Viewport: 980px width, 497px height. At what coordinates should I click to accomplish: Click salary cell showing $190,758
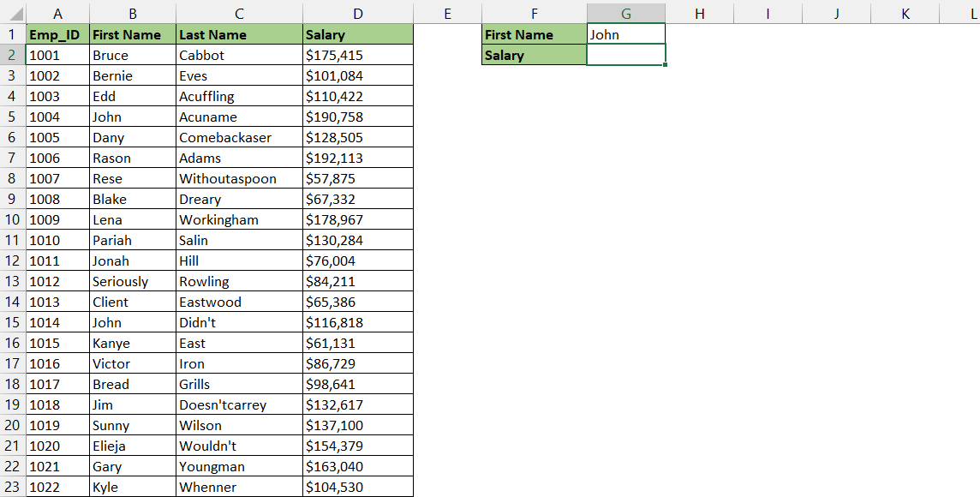(x=357, y=117)
